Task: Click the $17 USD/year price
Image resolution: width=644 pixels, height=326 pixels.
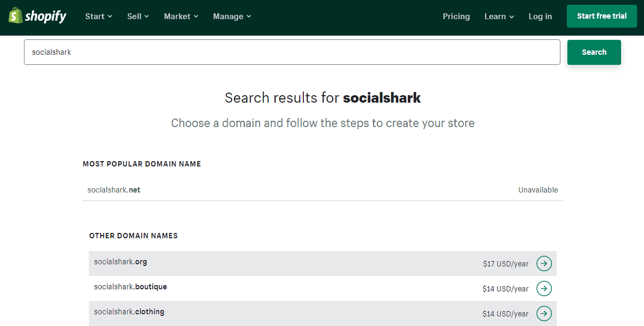Action: pos(506,264)
